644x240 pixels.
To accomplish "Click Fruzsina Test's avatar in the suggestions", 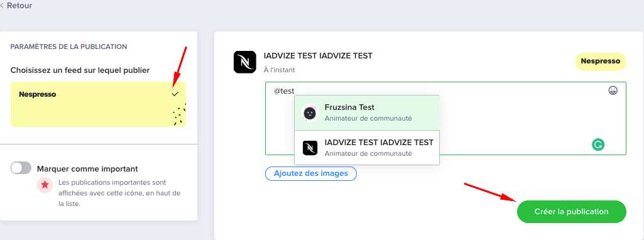I will (310, 112).
